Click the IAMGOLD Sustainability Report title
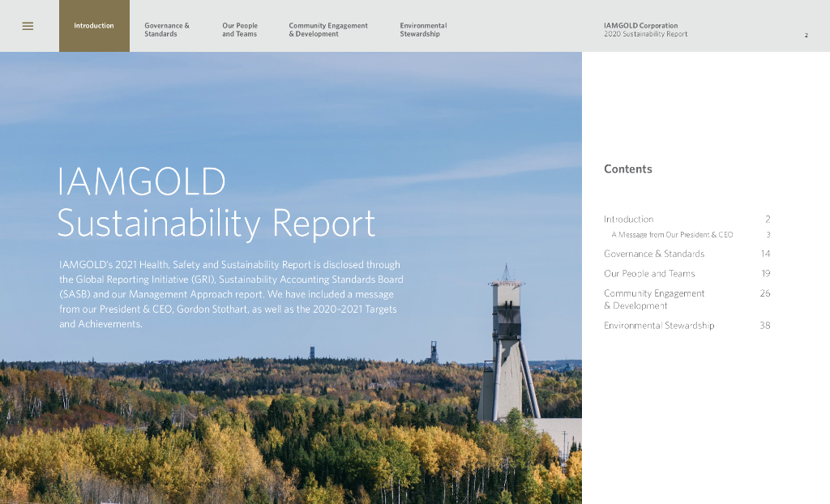This screenshot has width=830, height=504. tap(216, 203)
